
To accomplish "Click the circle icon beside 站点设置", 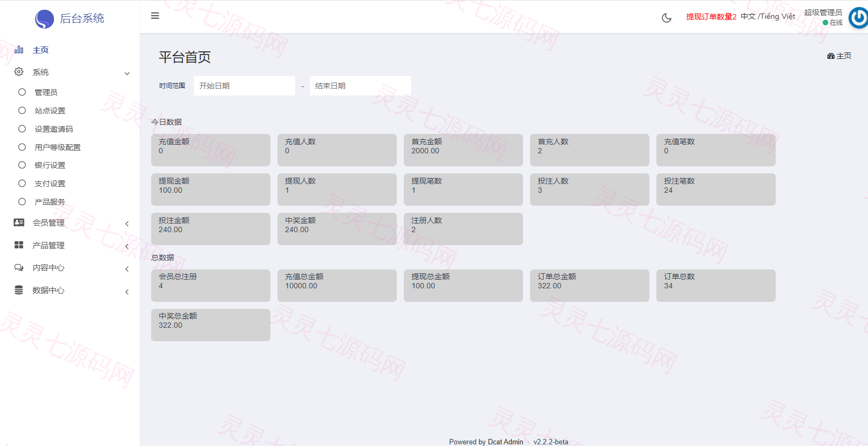I will (22, 110).
